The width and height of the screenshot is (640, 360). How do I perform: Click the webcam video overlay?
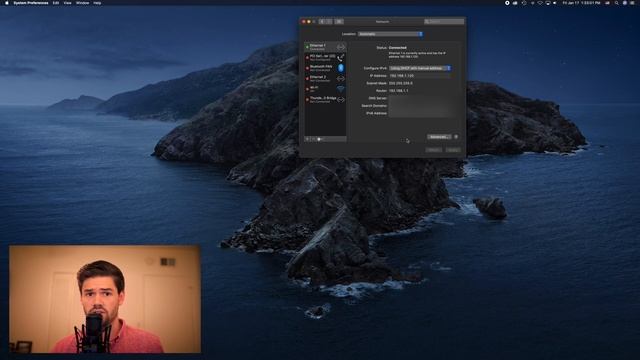[x=105, y=299]
